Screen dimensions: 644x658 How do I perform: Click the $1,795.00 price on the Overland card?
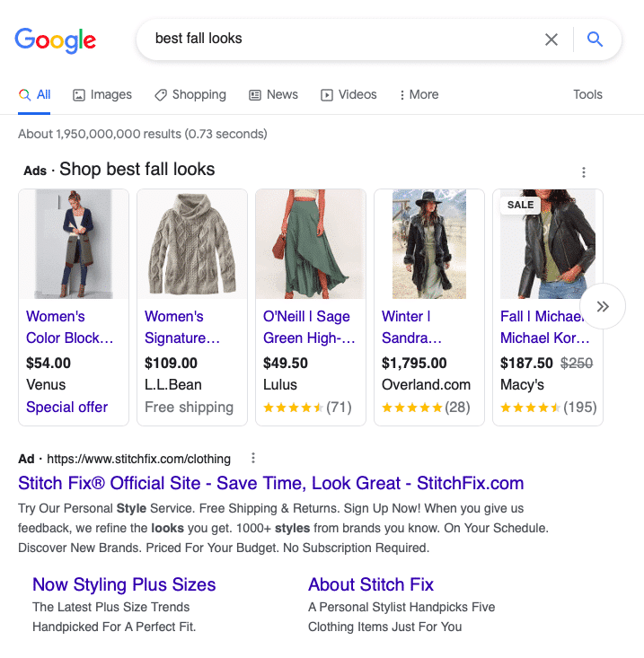click(414, 363)
